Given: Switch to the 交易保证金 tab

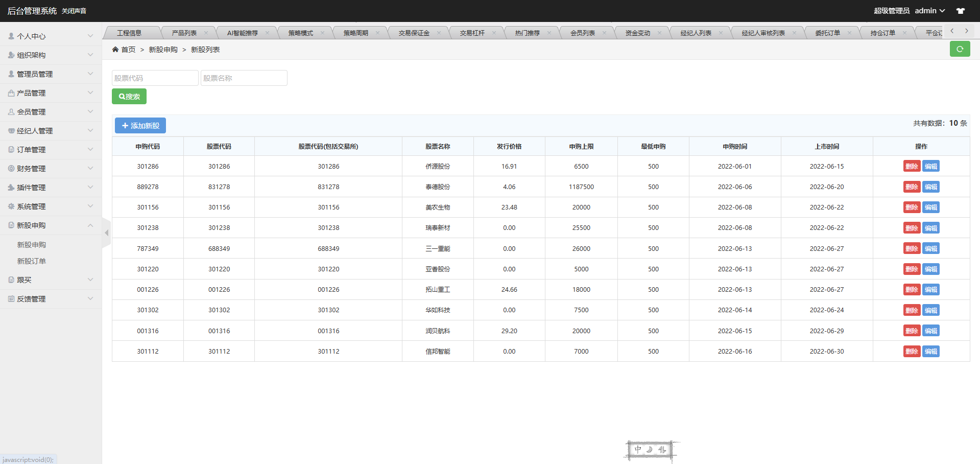Looking at the screenshot, I should [x=414, y=33].
